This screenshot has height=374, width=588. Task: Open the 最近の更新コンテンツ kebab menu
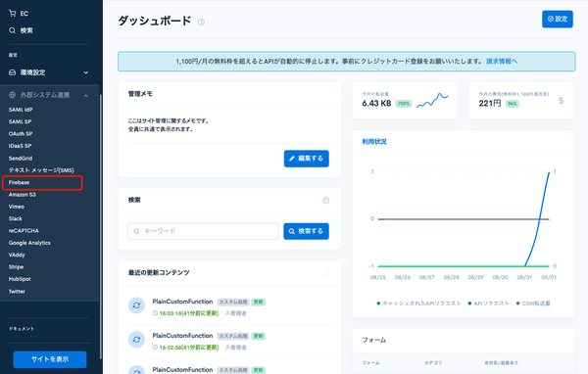click(x=327, y=272)
